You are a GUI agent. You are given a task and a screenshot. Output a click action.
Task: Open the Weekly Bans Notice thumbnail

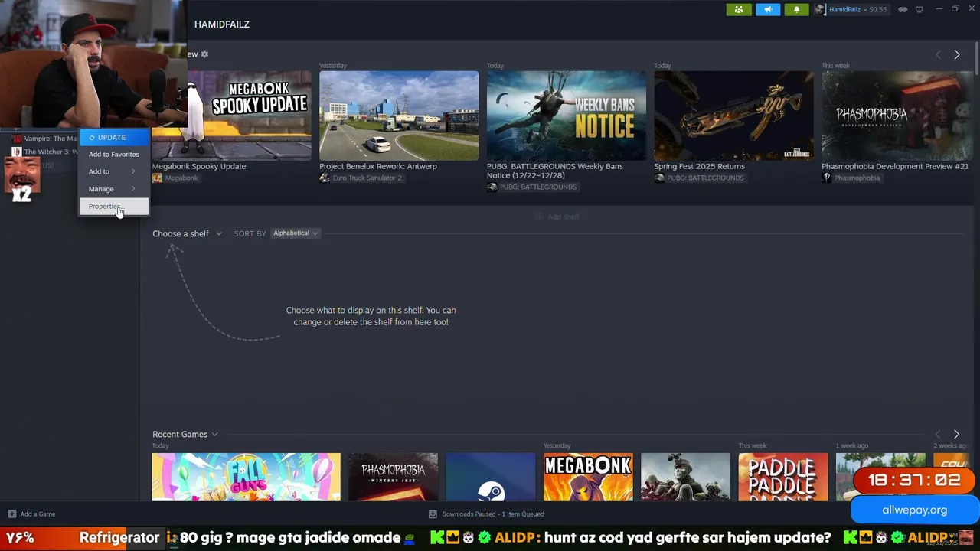pyautogui.click(x=567, y=116)
